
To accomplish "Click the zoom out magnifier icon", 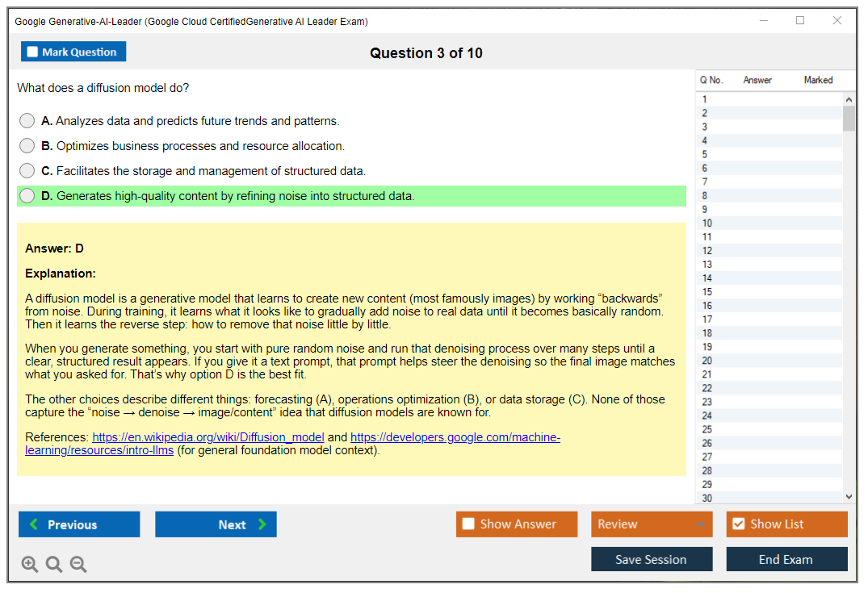I will [78, 564].
